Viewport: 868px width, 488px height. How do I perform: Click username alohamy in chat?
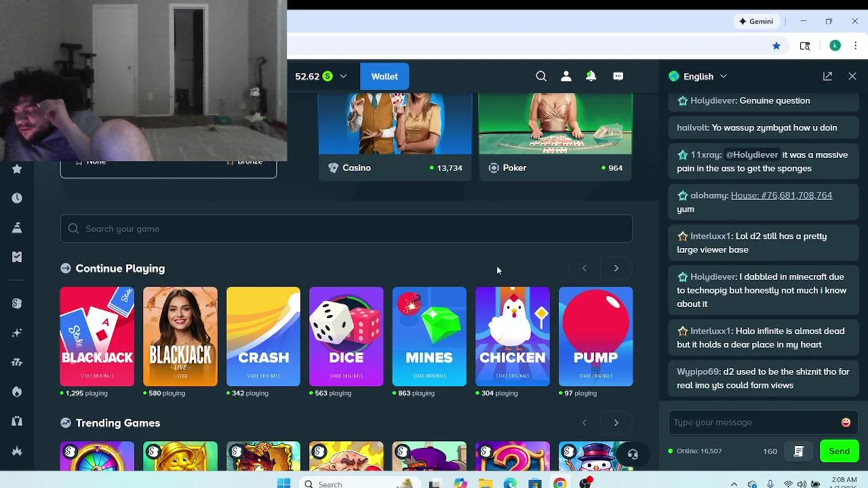pos(709,195)
